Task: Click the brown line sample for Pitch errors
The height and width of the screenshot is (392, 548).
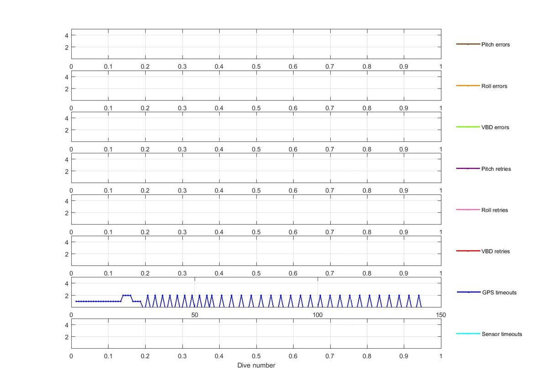Action: point(468,44)
